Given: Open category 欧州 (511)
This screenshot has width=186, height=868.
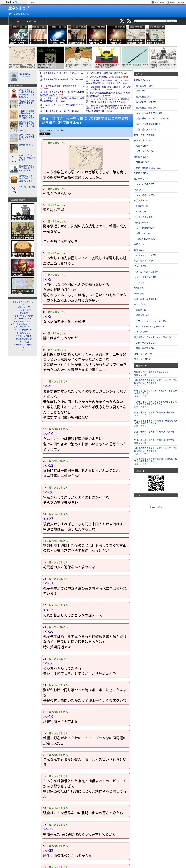Looking at the screenshot, I should pyautogui.click(x=139, y=250).
